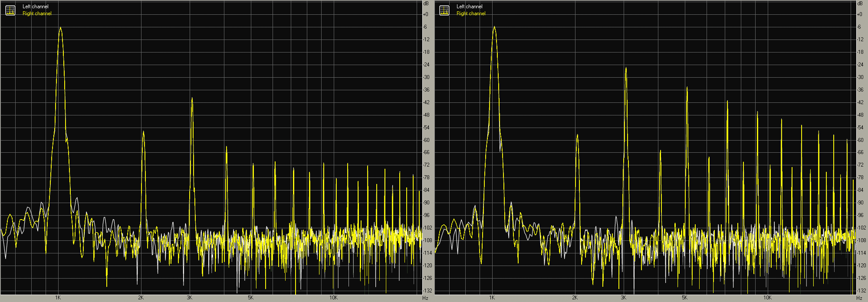Image resolution: width=868 pixels, height=302 pixels.
Task: Click the spectrum analyzer icon in the left graph
Action: click(x=10, y=10)
